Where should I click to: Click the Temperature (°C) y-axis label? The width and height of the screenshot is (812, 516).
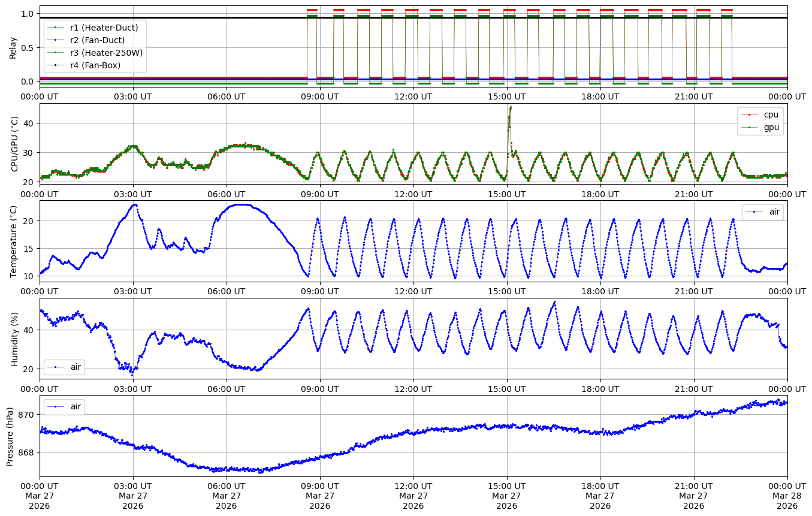coord(14,241)
